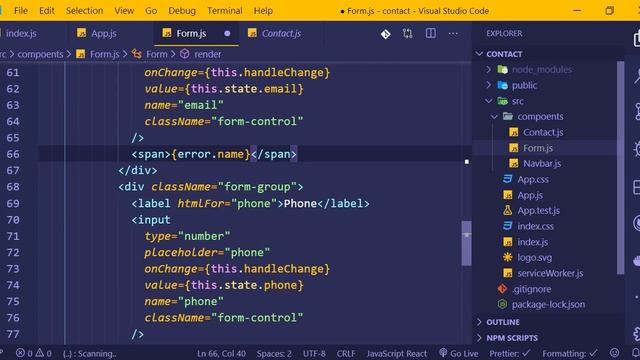This screenshot has height=360, width=640.
Task: Collapse the CONTACT explorer section
Action: [x=504, y=54]
